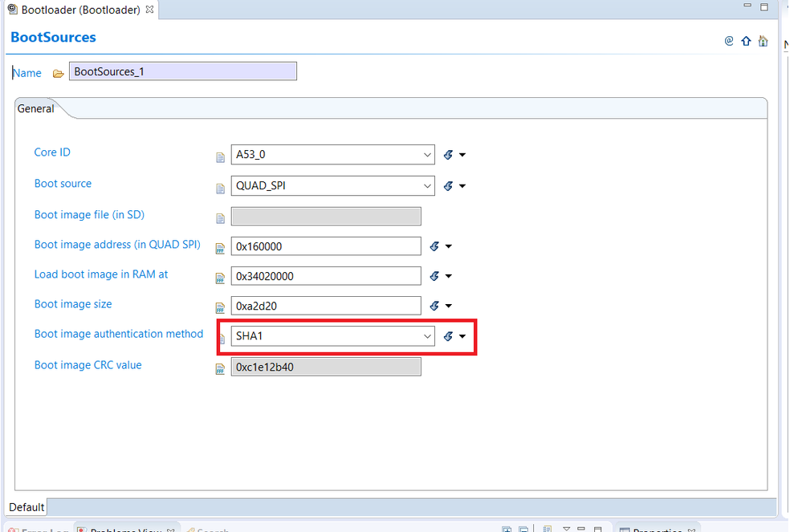Click the Boot image CRC value label
This screenshot has width=802, height=532.
click(x=88, y=365)
